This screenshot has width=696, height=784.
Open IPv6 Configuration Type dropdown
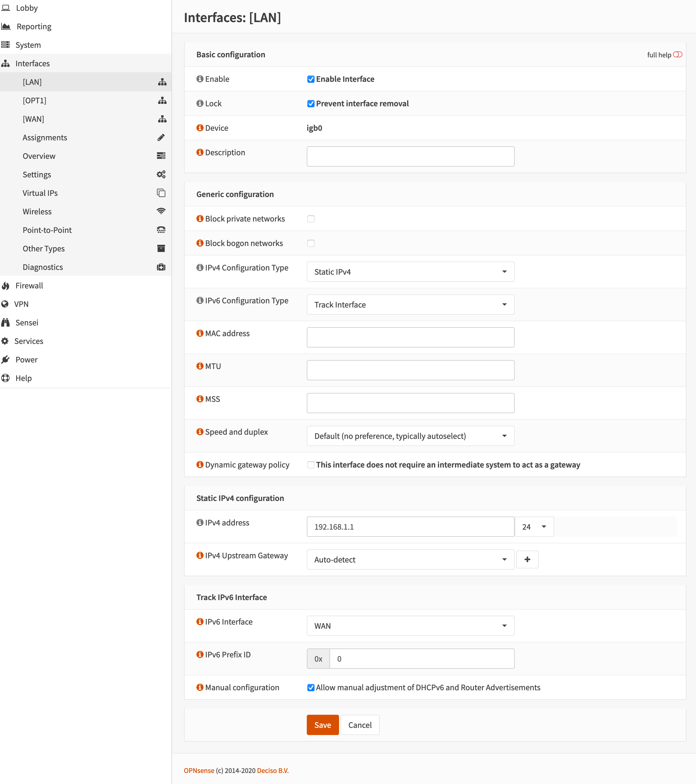(410, 305)
